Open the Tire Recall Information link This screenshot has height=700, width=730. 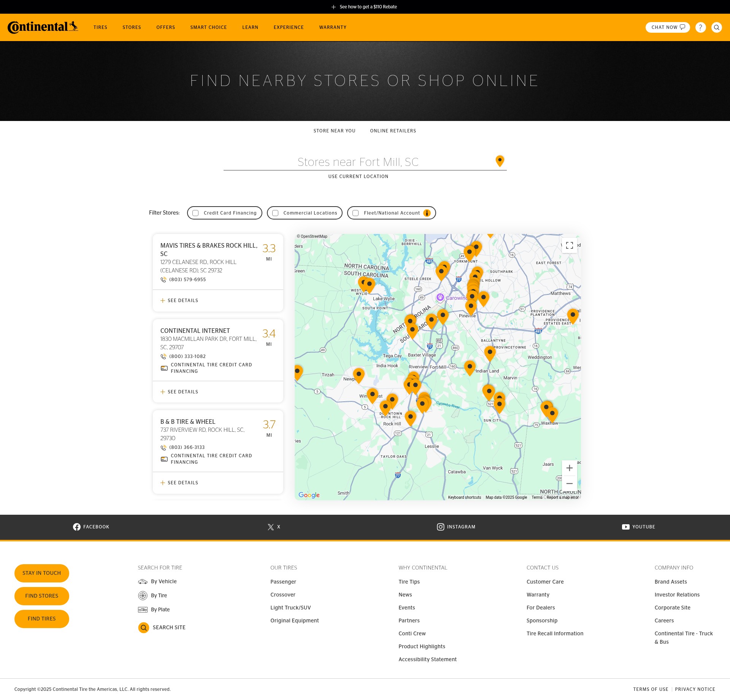click(555, 633)
